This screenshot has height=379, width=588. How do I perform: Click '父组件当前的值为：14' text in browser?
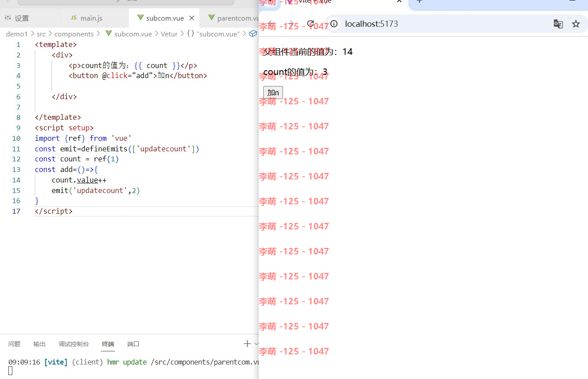pos(308,52)
